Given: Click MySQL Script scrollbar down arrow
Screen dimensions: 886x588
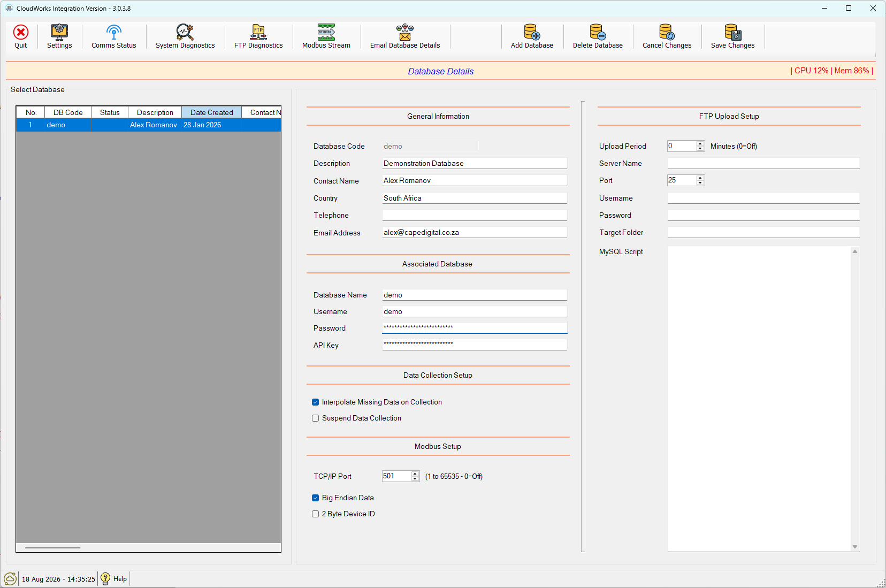Looking at the screenshot, I should click(x=855, y=547).
